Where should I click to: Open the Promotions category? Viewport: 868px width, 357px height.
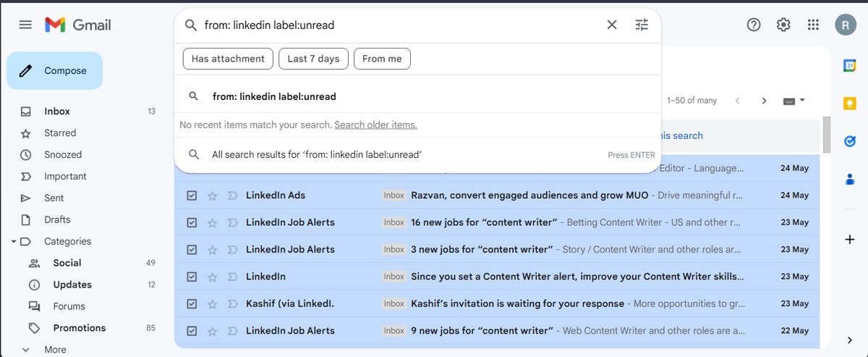click(80, 328)
